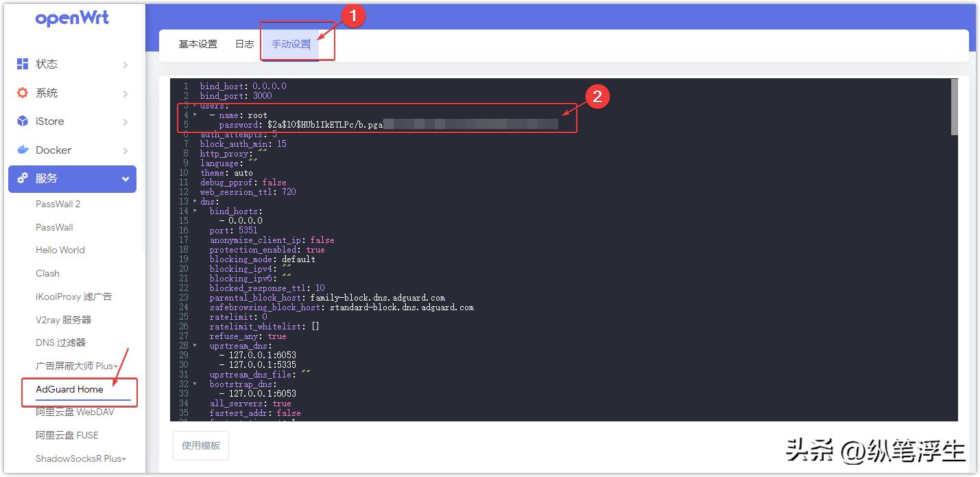Click the Hello World service entry
The height and width of the screenshot is (477, 980).
click(60, 250)
